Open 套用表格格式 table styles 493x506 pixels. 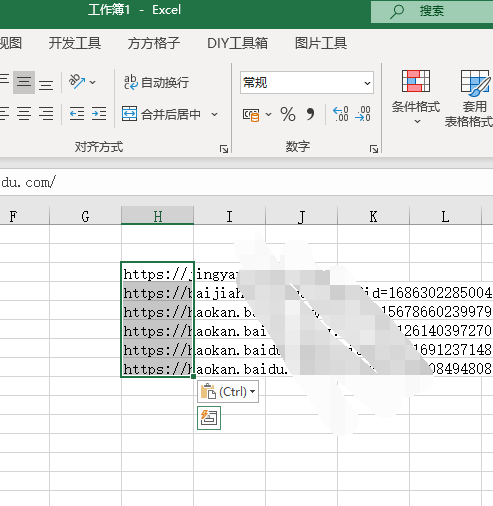point(470,99)
